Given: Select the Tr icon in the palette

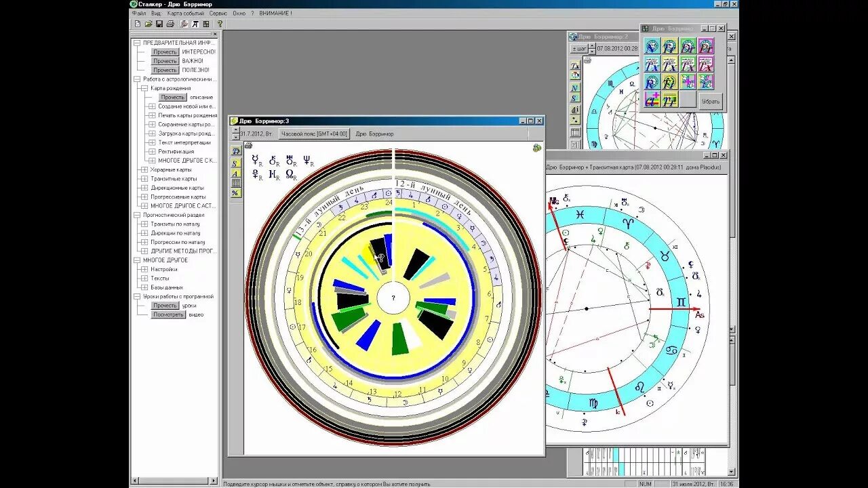Looking at the screenshot, I should coord(670,100).
